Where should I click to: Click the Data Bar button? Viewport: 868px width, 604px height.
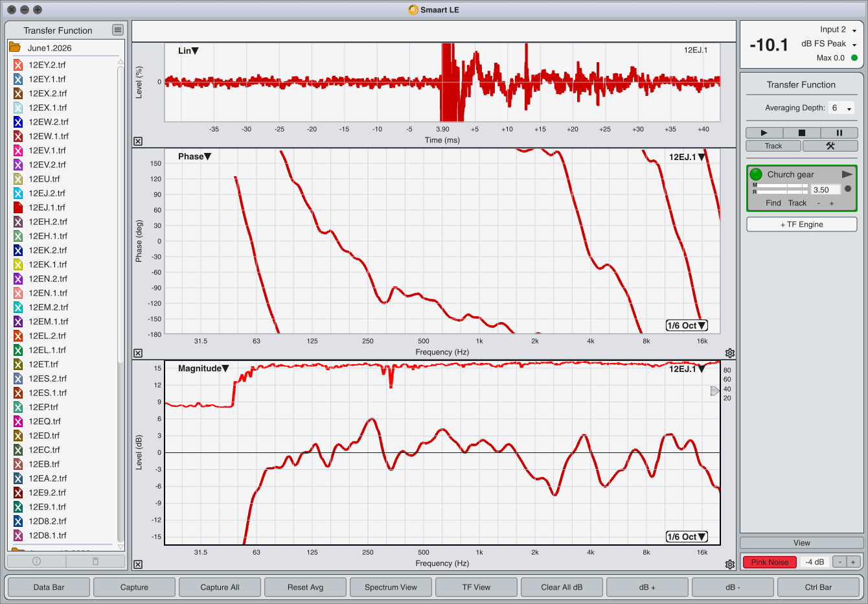49,587
